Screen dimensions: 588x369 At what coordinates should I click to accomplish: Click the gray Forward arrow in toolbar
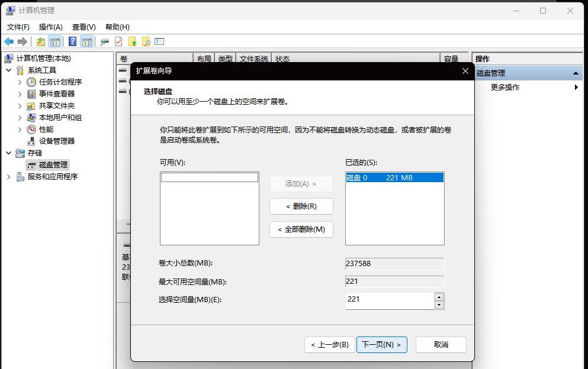coord(23,41)
